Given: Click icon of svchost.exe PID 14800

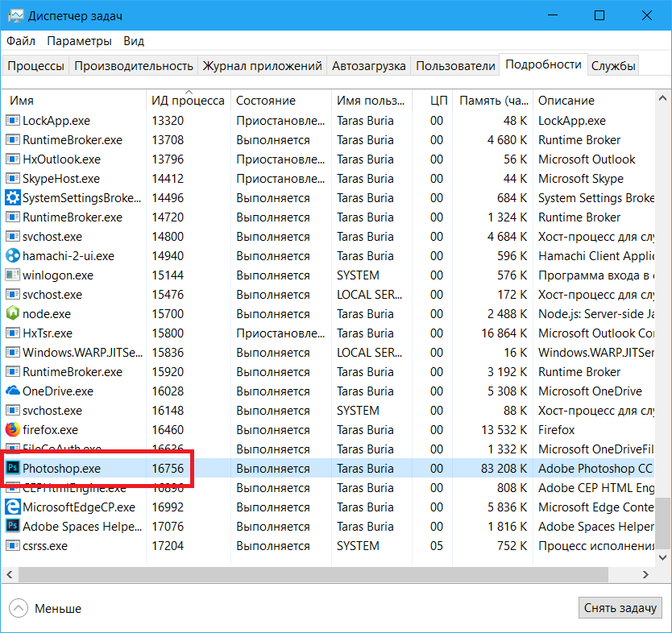Looking at the screenshot, I should pos(13,236).
